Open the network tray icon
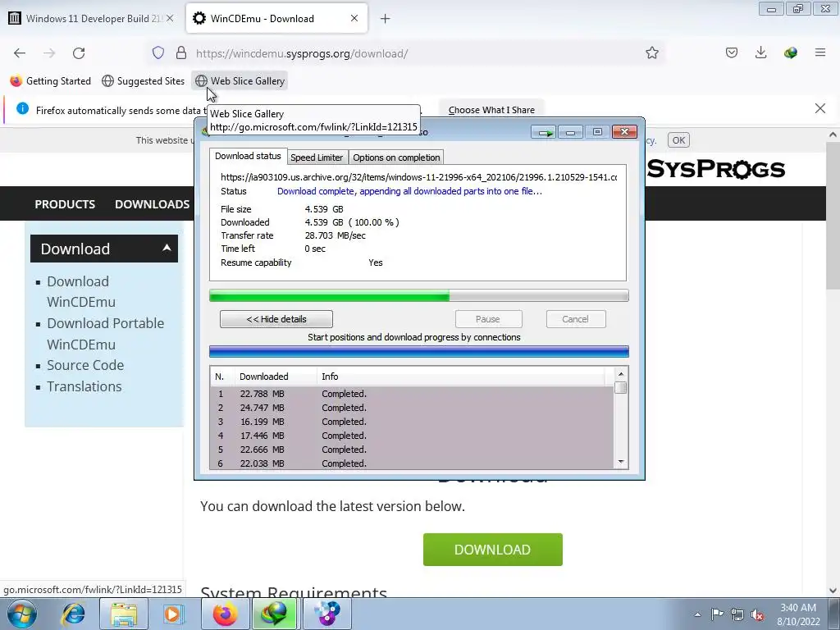This screenshot has height=630, width=840. click(737, 614)
